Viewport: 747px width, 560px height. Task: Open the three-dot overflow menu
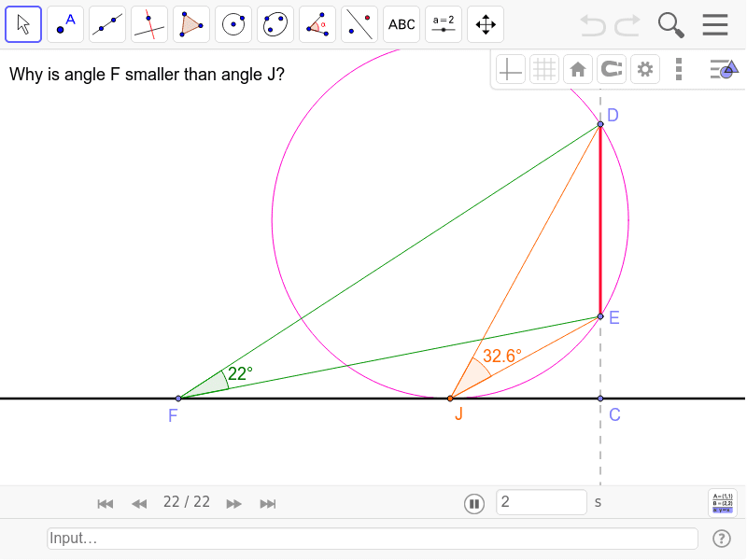pos(679,69)
